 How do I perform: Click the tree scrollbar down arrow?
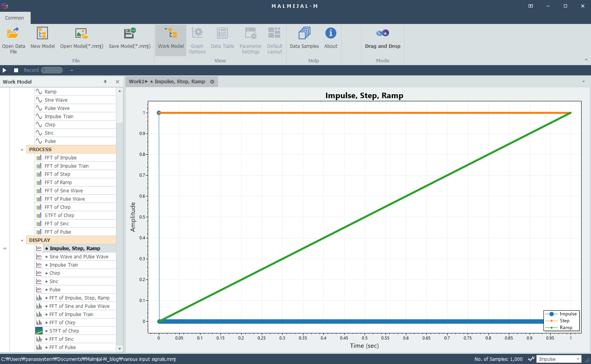pyautogui.click(x=119, y=348)
